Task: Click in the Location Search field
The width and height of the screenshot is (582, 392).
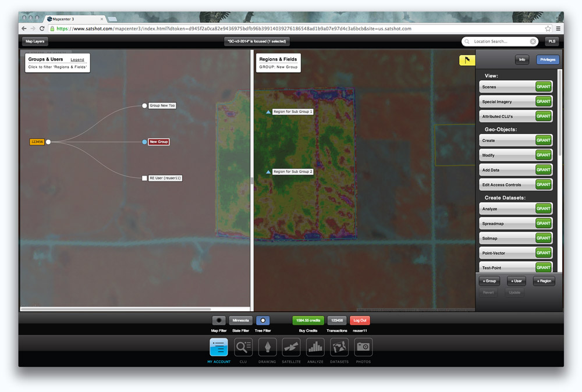Action: tap(499, 41)
